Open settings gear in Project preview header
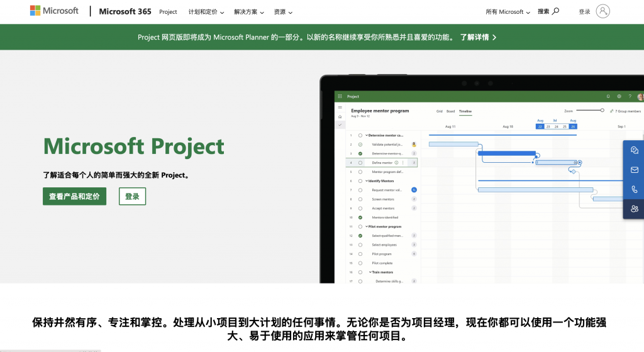The image size is (644, 352). (x=619, y=96)
